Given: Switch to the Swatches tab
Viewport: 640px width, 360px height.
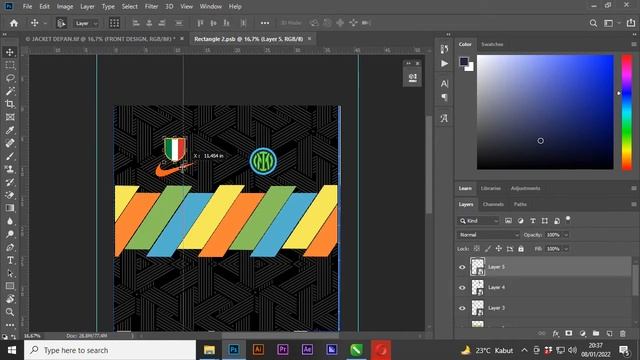Looking at the screenshot, I should 492,44.
